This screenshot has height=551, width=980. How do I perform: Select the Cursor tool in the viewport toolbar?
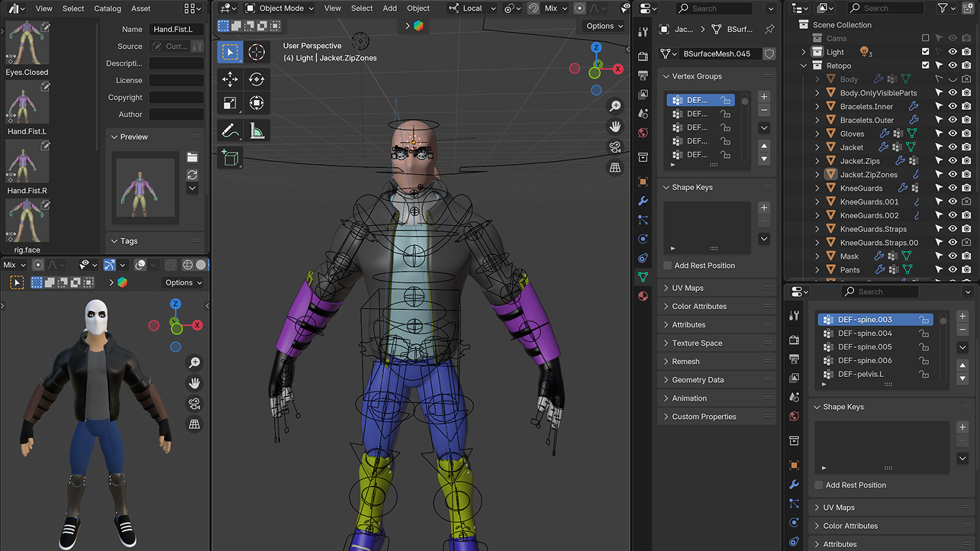pos(256,53)
